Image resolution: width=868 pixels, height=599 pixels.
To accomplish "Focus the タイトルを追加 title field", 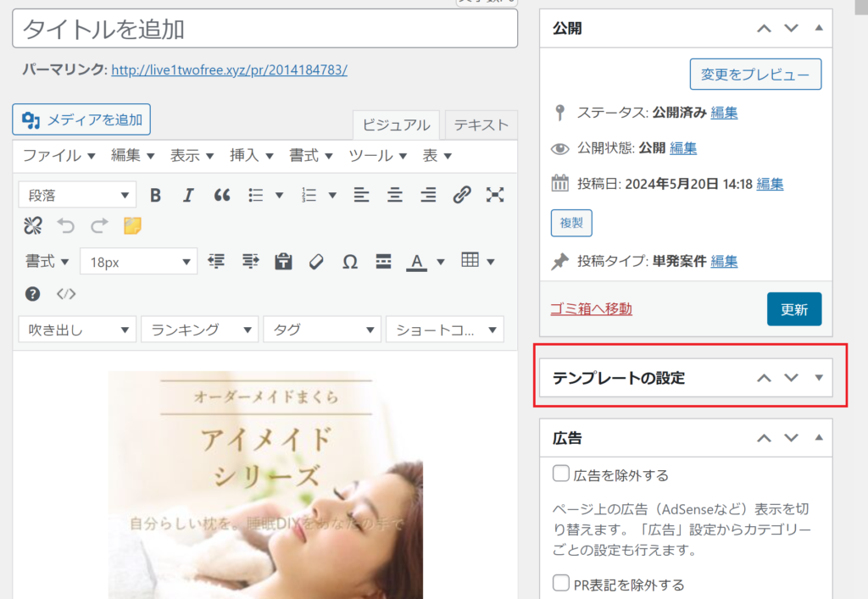I will [265, 28].
